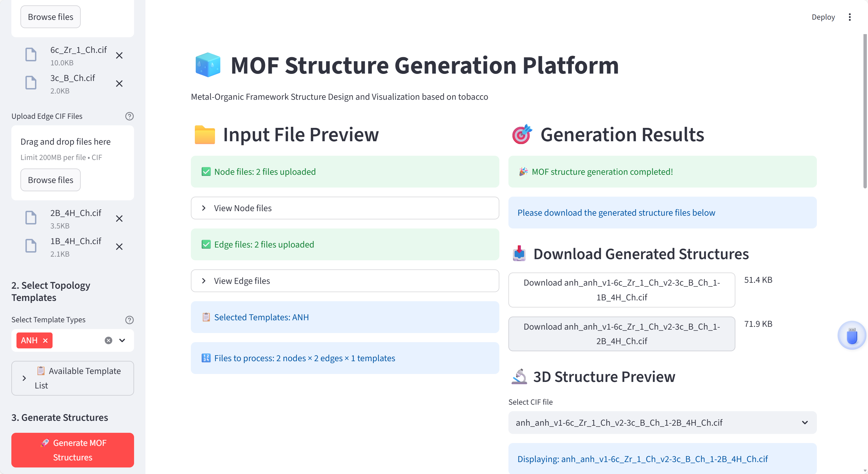The image size is (868, 474).
Task: Open the template types dropdown arrow
Action: (122, 340)
